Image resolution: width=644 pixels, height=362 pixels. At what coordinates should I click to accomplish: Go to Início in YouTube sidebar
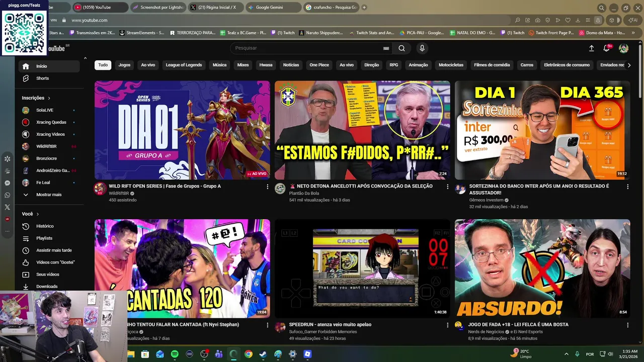pos(49,66)
